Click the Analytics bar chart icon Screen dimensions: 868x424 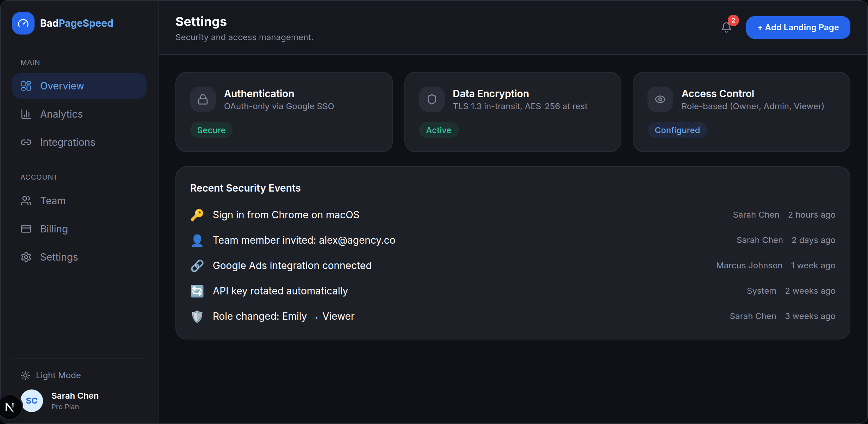26,114
